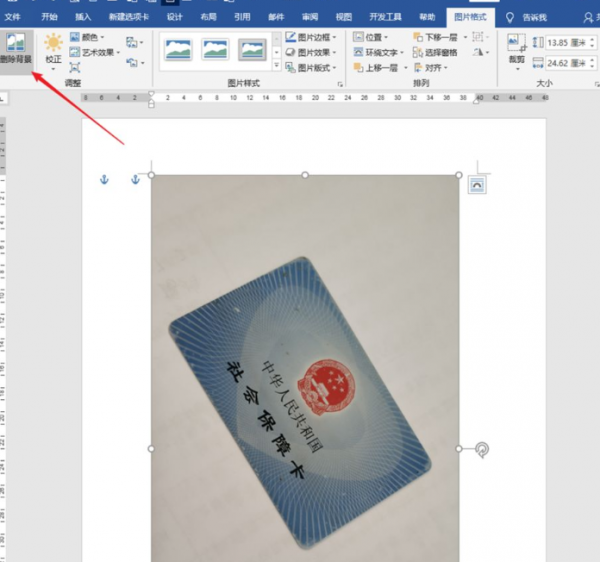Viewport: 600px width, 562px height.
Task: Open Wrap Text (环绕文字) options
Action: 378,52
